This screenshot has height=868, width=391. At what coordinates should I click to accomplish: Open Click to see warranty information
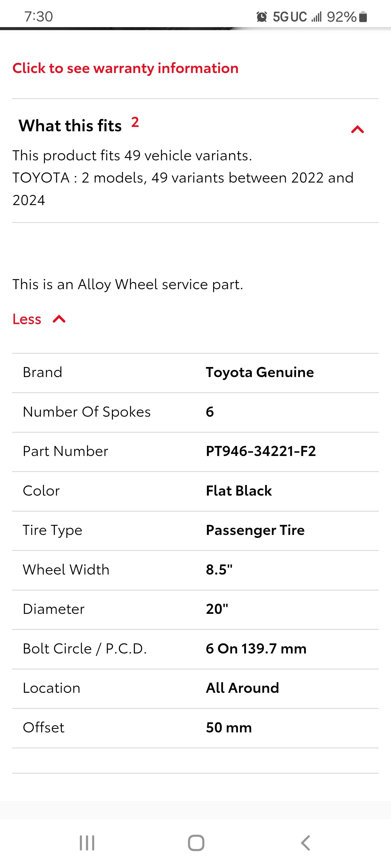point(125,68)
